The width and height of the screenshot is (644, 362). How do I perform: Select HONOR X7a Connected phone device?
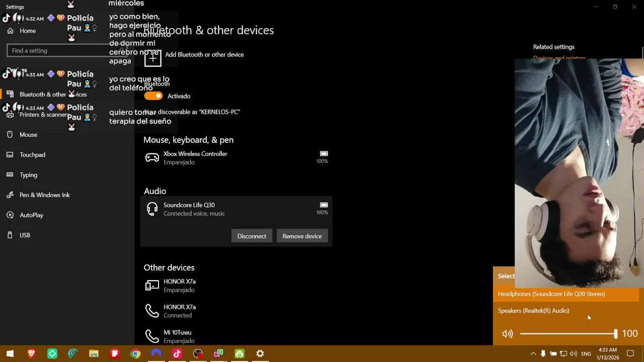click(236, 311)
